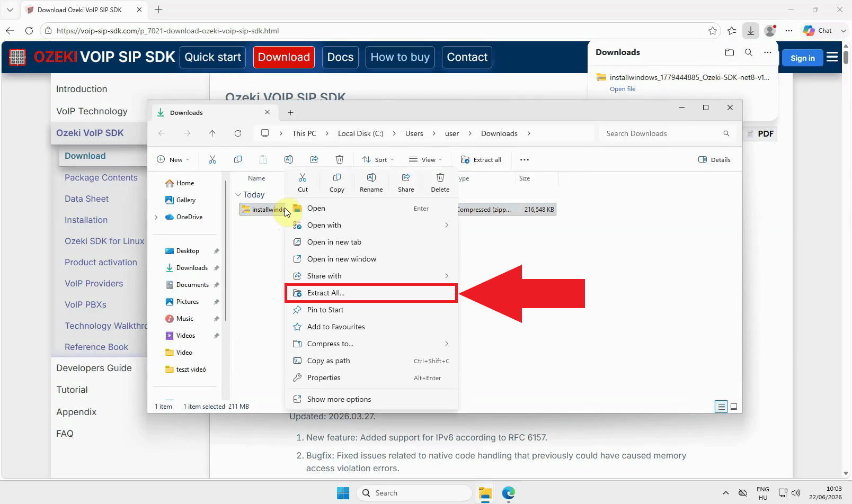Click the Copy icon in Explorer toolbar
The image size is (852, 504).
(x=238, y=159)
